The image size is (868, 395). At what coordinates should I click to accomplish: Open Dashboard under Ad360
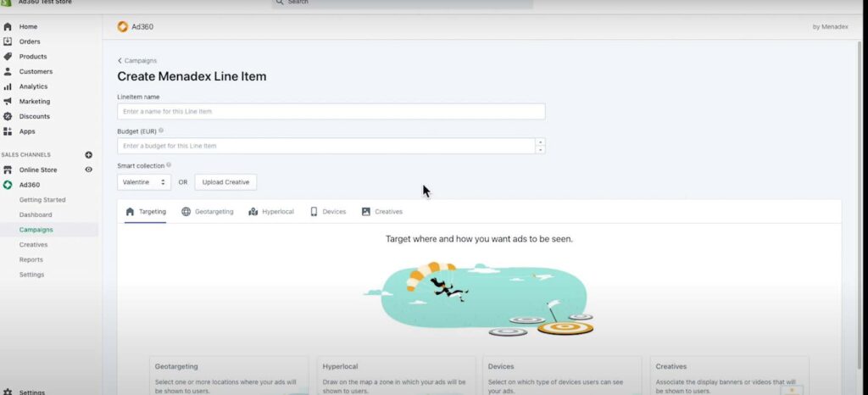(x=36, y=214)
